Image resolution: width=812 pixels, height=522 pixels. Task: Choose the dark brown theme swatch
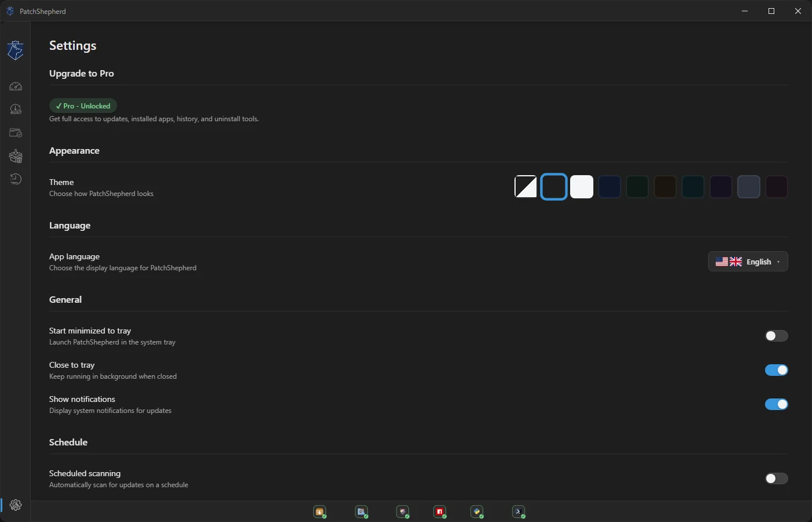[665, 187]
